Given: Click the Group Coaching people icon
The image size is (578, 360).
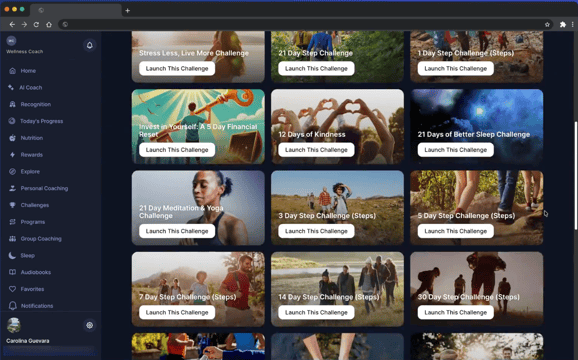Looking at the screenshot, I should click(x=13, y=239).
